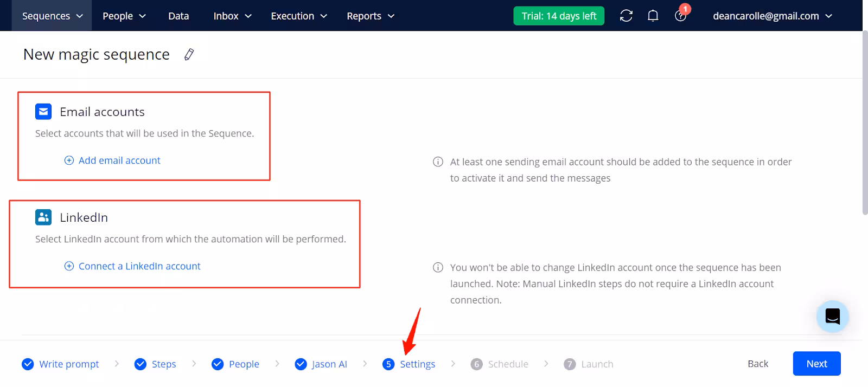This screenshot has width=868, height=387.
Task: Open the Data menu item
Action: coord(178,16)
